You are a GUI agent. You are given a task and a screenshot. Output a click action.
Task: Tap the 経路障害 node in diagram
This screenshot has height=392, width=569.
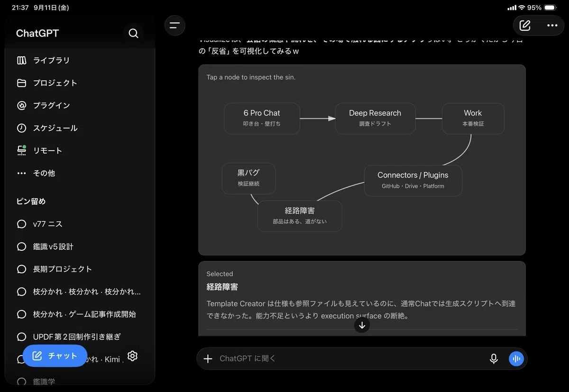[300, 216]
